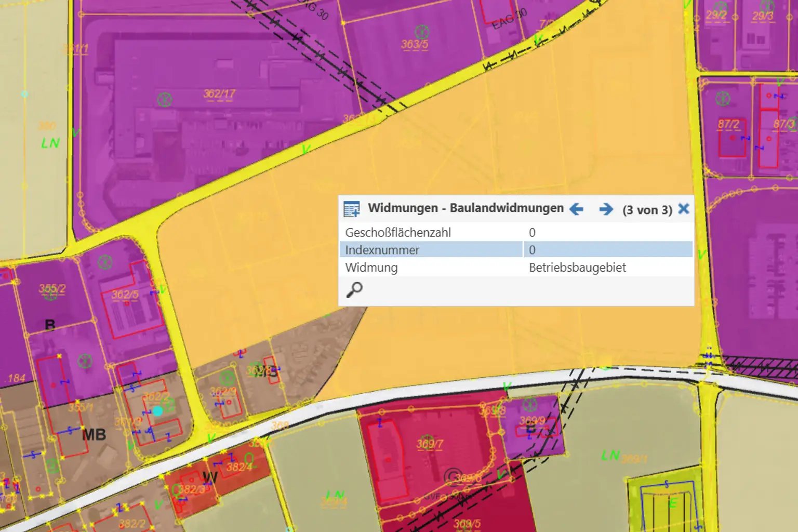Viewport: 798px width, 532px height.
Task: Zoom to feature using the magnifier icon
Action: [x=354, y=289]
